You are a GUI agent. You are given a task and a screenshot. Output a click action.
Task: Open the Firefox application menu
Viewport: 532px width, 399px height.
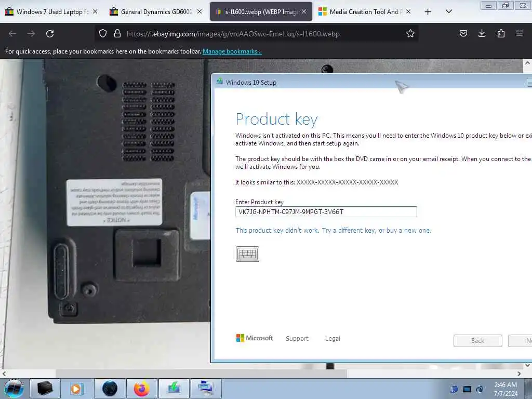pos(520,34)
